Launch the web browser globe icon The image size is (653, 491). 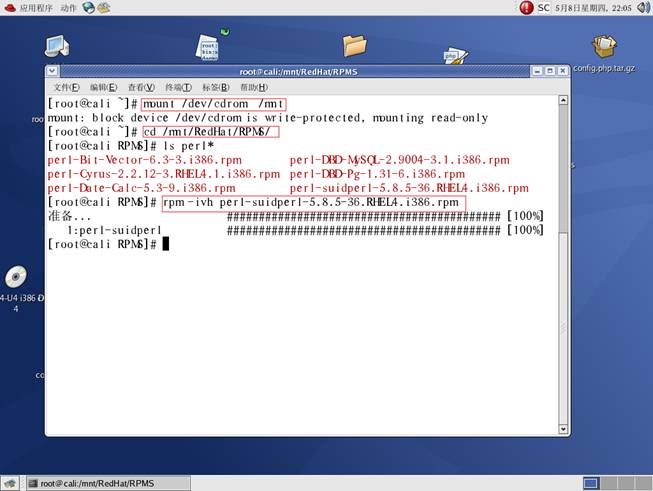click(x=89, y=7)
